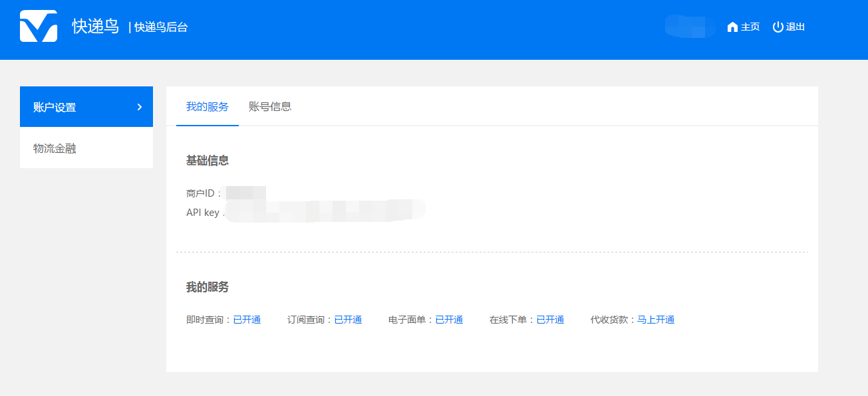Click the 商户ID label
The image size is (868, 396).
click(204, 193)
